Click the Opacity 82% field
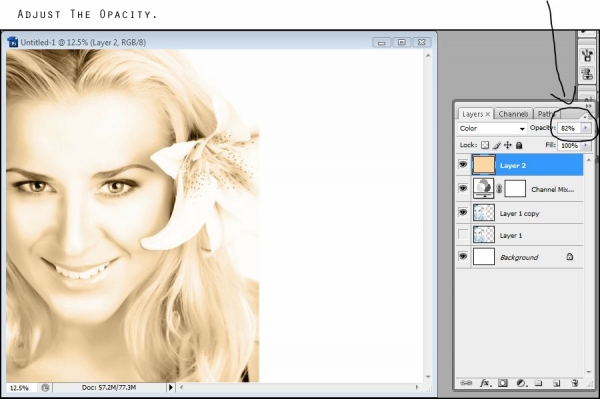600x399 pixels. click(569, 128)
